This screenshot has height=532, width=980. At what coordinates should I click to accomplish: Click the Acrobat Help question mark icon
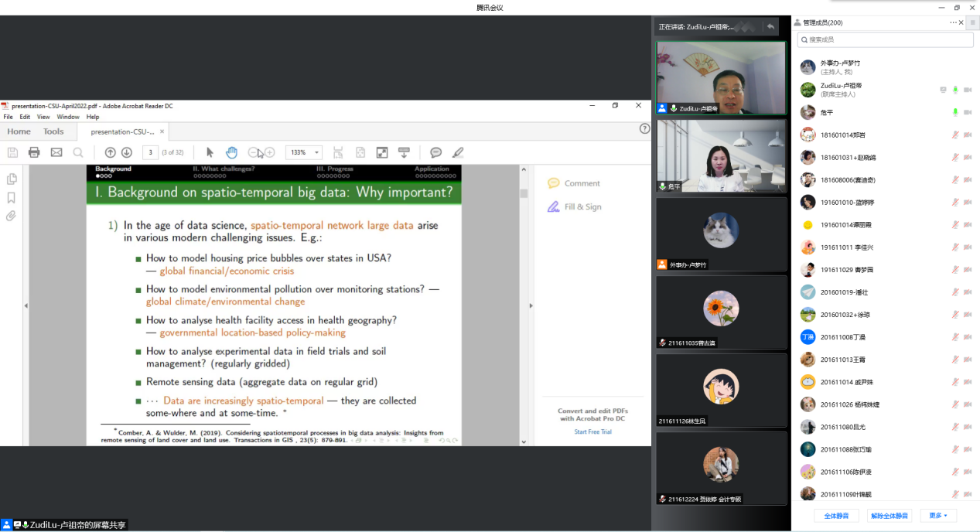pyautogui.click(x=644, y=129)
